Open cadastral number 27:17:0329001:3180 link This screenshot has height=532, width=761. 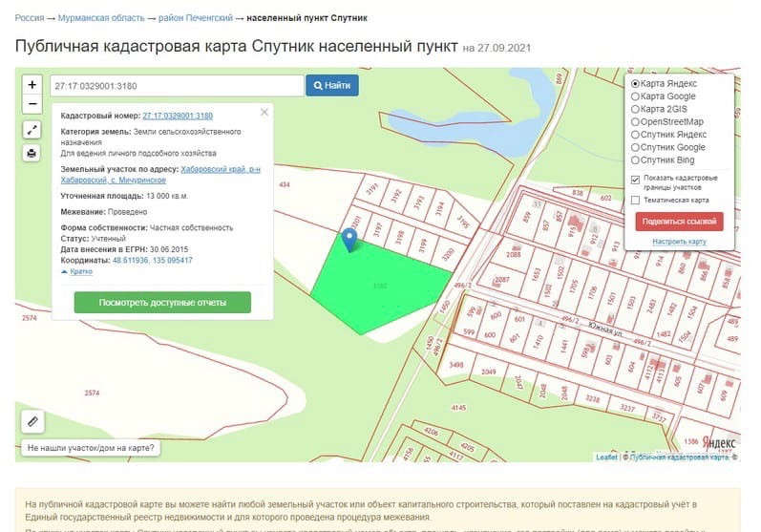click(x=178, y=116)
